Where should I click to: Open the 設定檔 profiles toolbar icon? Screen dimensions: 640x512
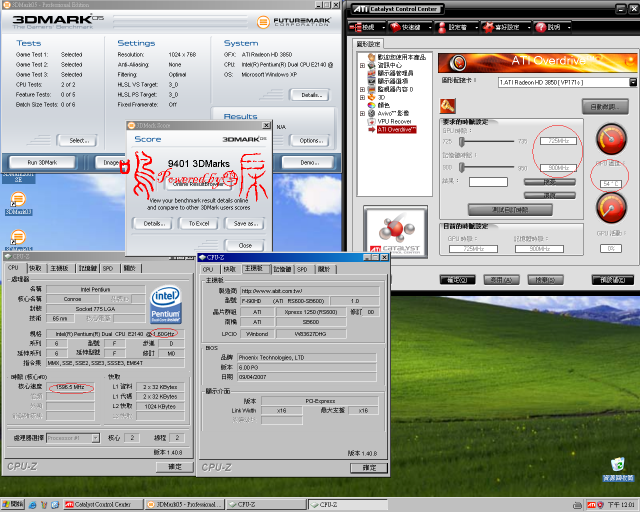[x=442, y=27]
